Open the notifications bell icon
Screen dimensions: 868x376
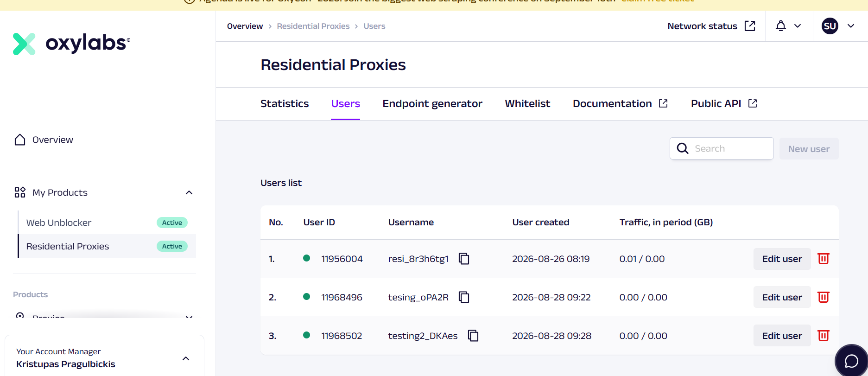point(781,26)
